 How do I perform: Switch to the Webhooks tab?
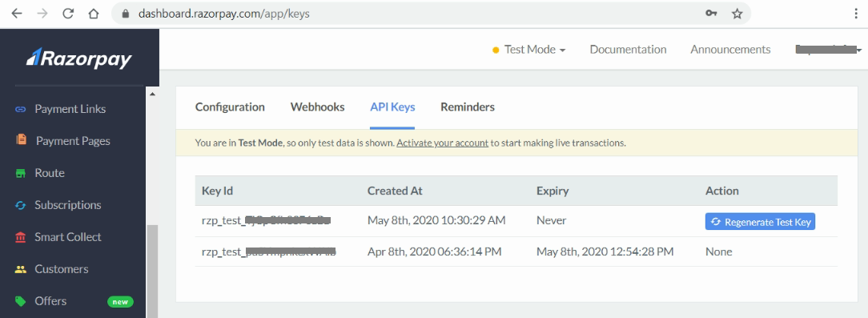(317, 107)
